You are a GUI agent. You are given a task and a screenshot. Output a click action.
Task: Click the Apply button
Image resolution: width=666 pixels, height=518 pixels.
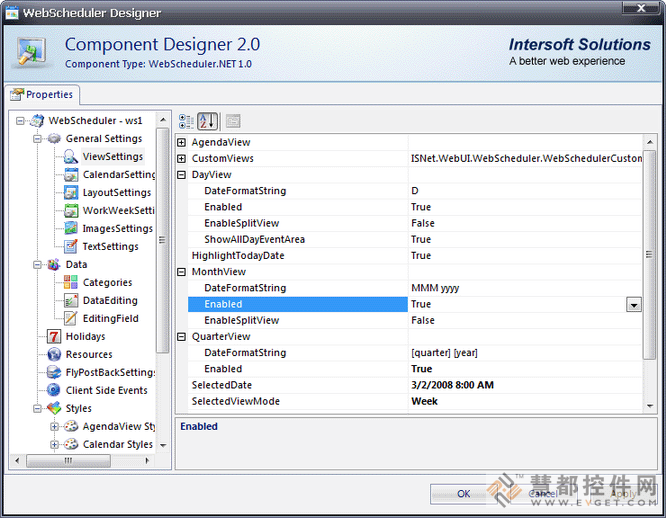tap(623, 493)
